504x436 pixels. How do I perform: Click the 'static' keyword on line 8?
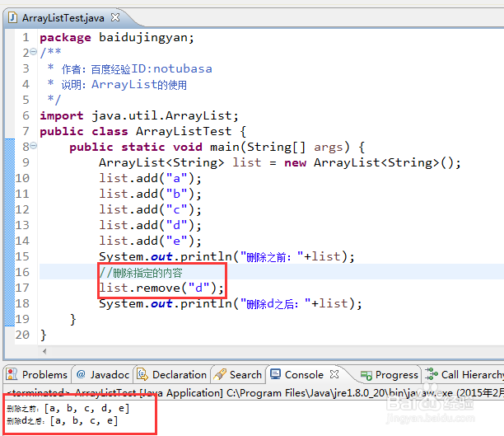[143, 147]
